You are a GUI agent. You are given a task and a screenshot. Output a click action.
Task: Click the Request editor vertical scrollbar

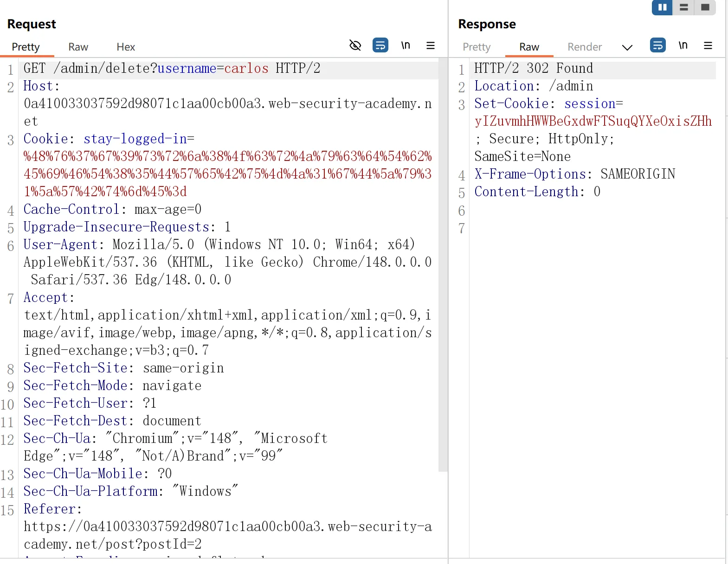click(443, 264)
